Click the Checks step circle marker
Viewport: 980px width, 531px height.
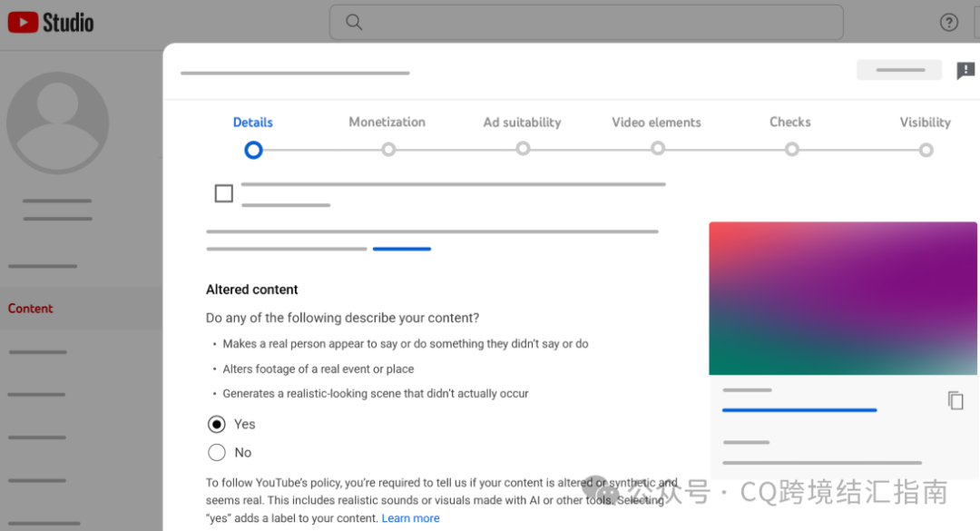click(792, 150)
